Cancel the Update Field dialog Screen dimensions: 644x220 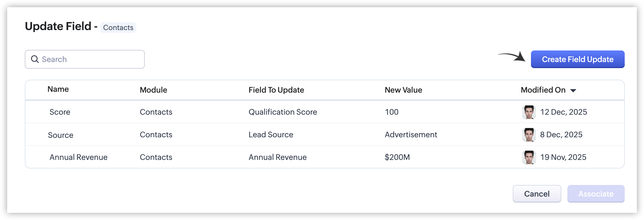[537, 194]
